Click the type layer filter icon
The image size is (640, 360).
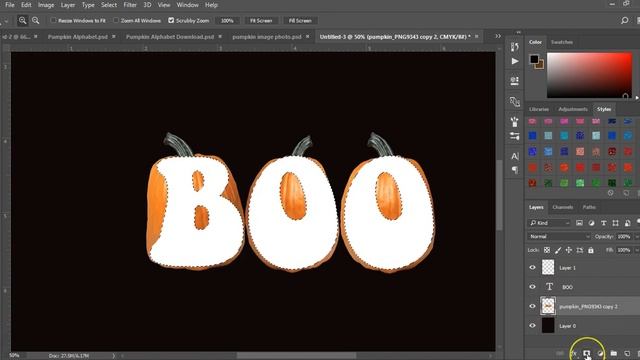[x=603, y=223]
